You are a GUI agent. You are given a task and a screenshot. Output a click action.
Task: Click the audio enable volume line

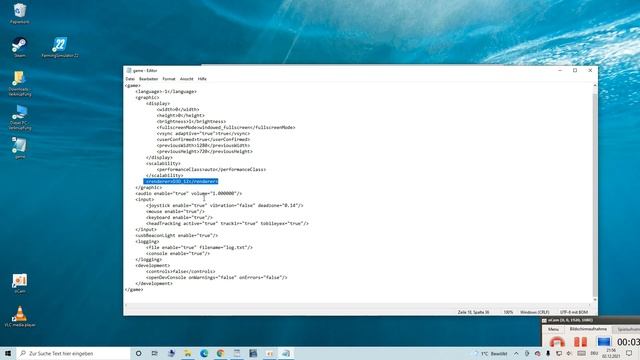tap(189, 193)
